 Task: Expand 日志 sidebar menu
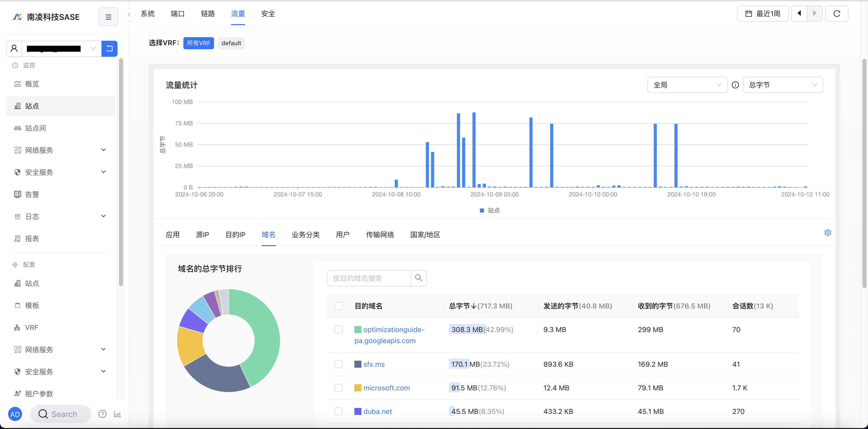61,217
